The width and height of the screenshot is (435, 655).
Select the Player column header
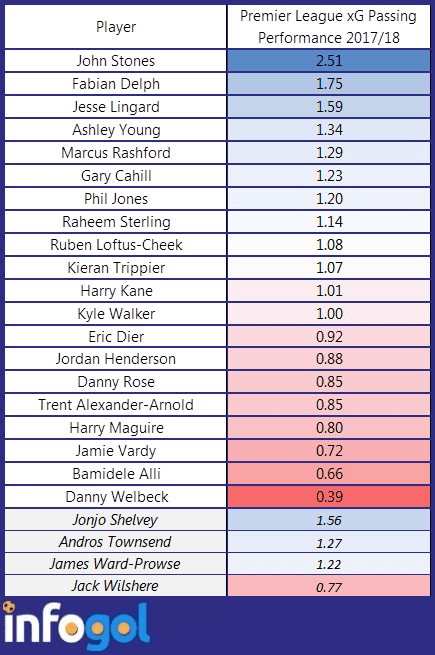coord(116,27)
